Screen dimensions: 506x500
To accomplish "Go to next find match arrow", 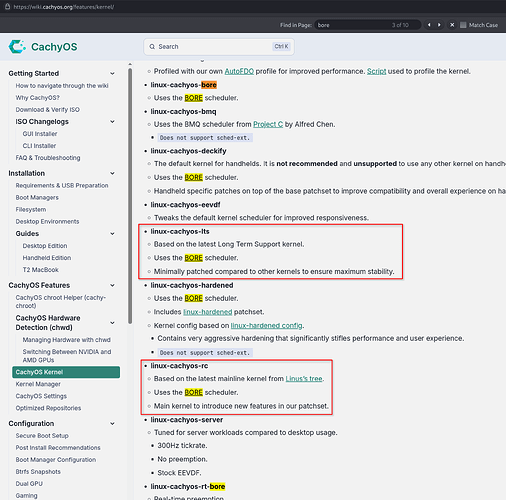I will coord(439,25).
